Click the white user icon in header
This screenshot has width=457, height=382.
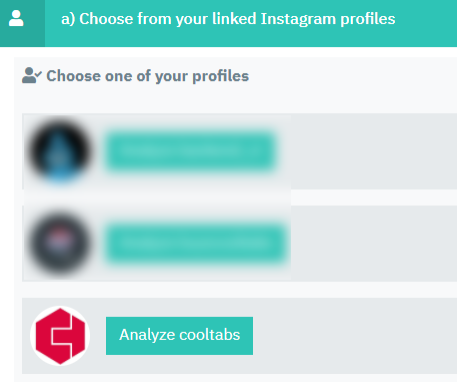coord(16,18)
